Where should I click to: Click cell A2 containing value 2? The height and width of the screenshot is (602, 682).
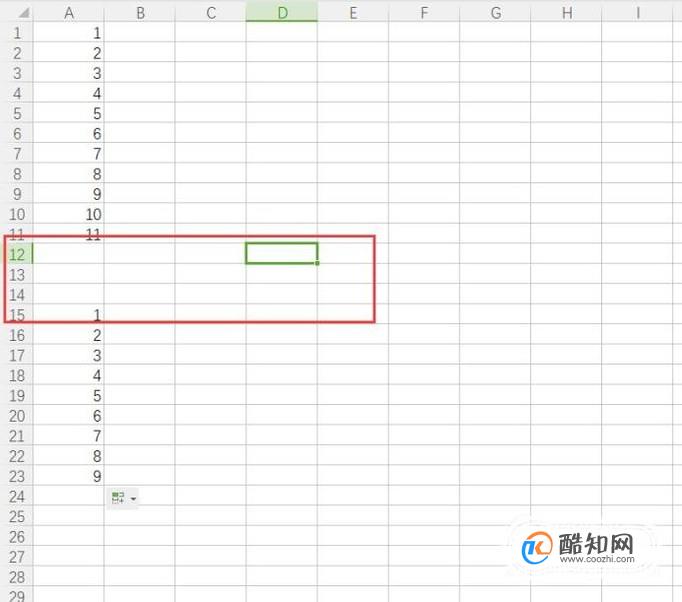coord(69,53)
